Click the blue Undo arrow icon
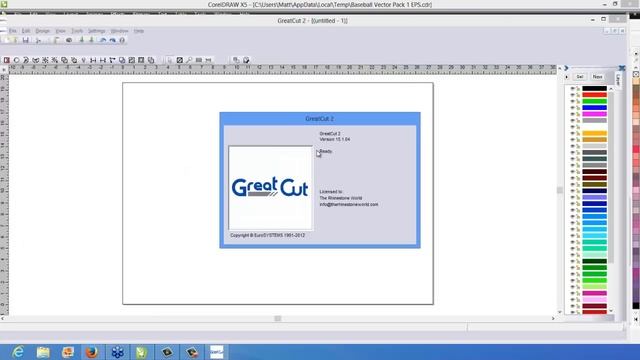The height and width of the screenshot is (360, 640). click(103, 40)
